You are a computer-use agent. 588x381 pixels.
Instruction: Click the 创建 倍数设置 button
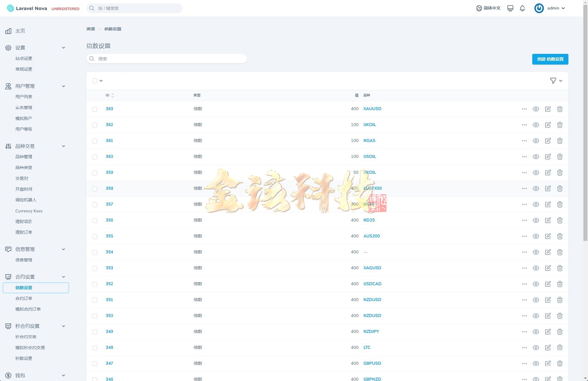[550, 59]
